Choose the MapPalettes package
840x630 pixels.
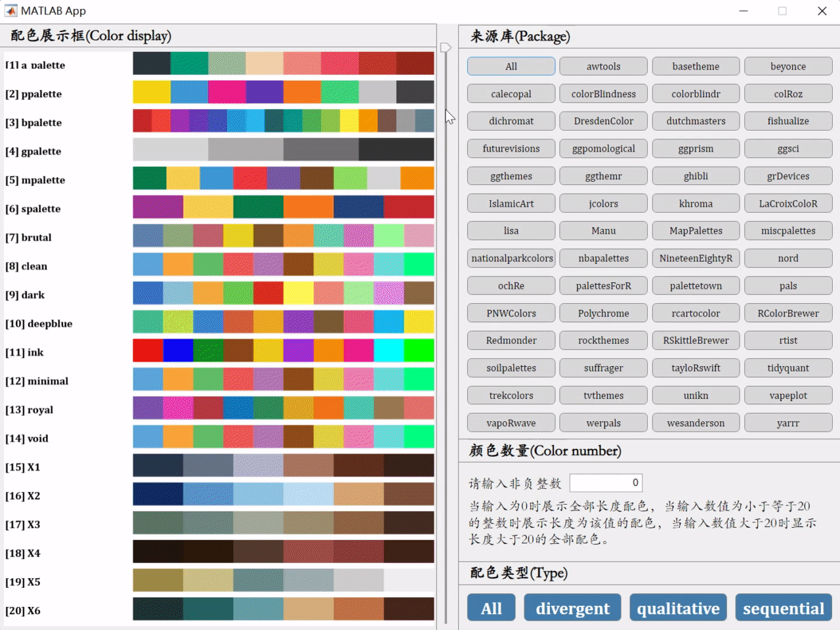(696, 230)
